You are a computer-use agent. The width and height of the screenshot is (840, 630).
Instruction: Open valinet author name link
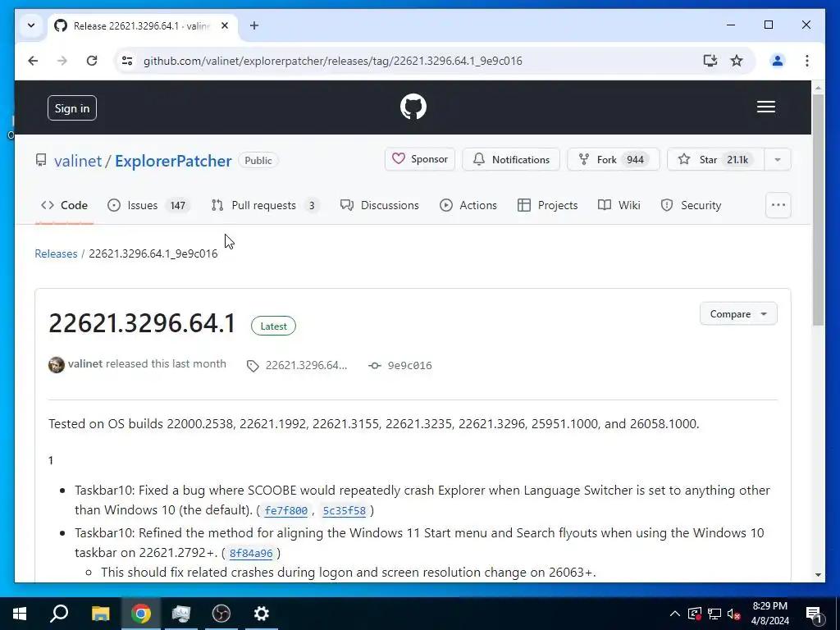(85, 363)
